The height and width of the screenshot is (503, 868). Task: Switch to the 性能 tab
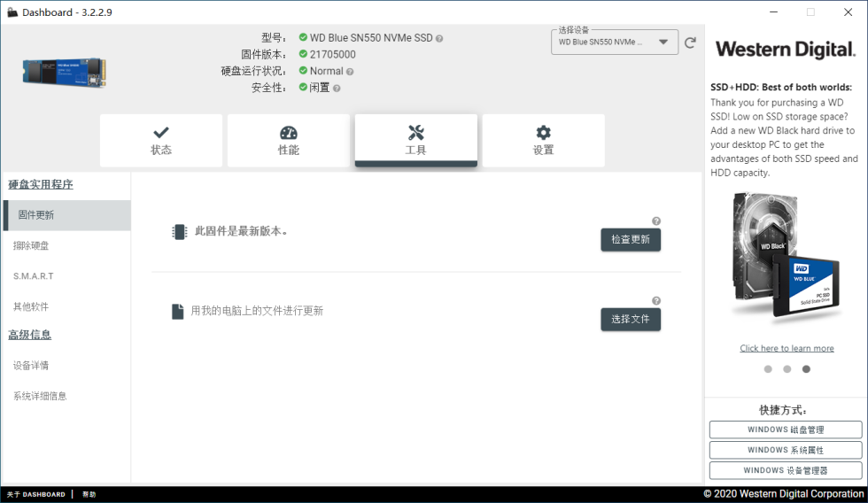click(289, 141)
